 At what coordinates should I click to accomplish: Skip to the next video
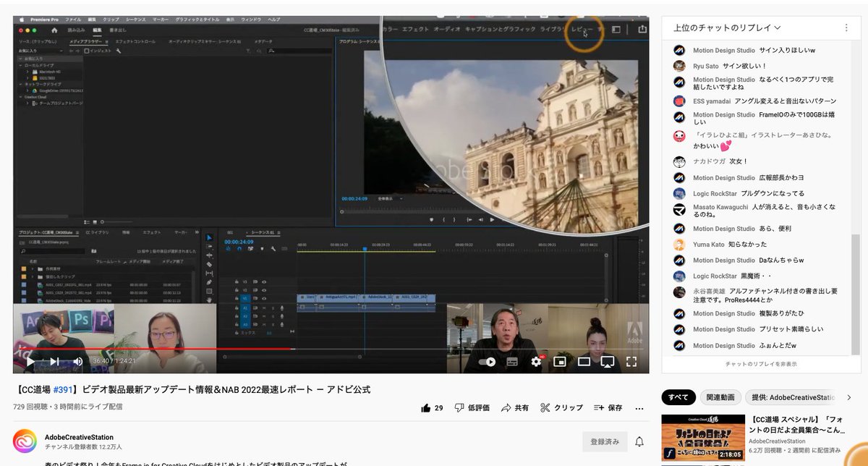[54, 361]
